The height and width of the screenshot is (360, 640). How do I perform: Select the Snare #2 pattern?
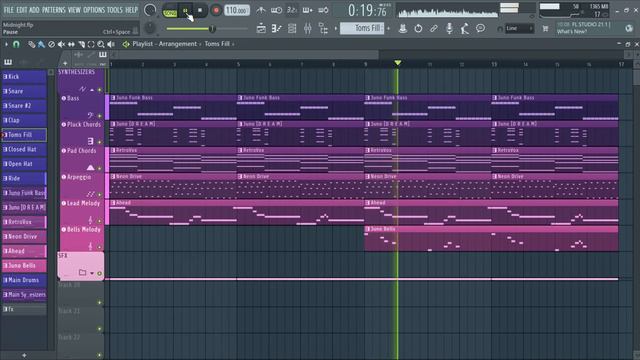tap(24, 106)
